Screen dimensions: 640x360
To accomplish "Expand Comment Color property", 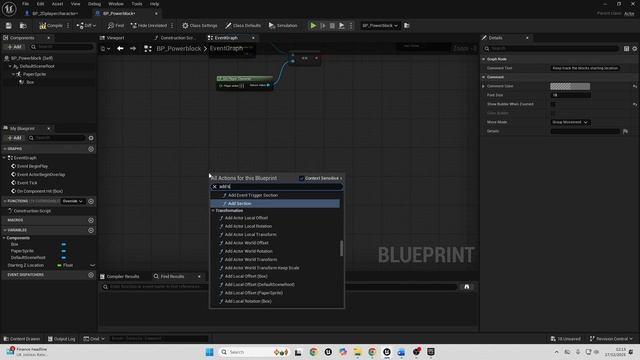I will (x=483, y=86).
